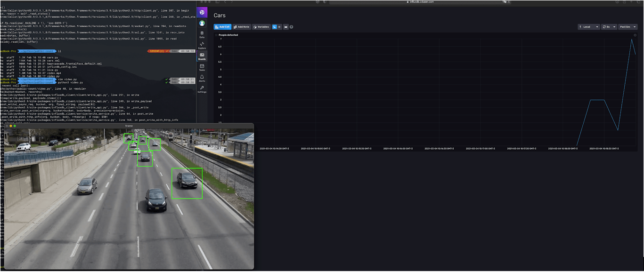Expand the 5s refresh interval dropdown
Image resolution: width=644 pixels, height=272 pixels.
609,27
